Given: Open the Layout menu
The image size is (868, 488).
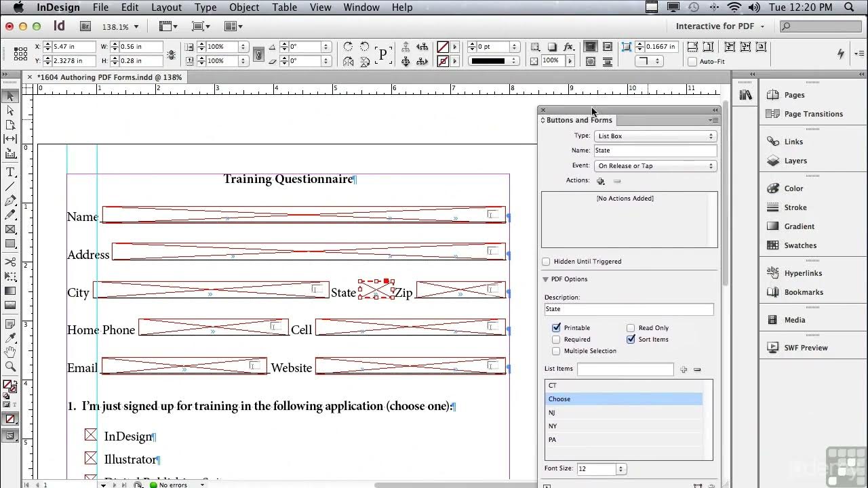Looking at the screenshot, I should click(166, 7).
